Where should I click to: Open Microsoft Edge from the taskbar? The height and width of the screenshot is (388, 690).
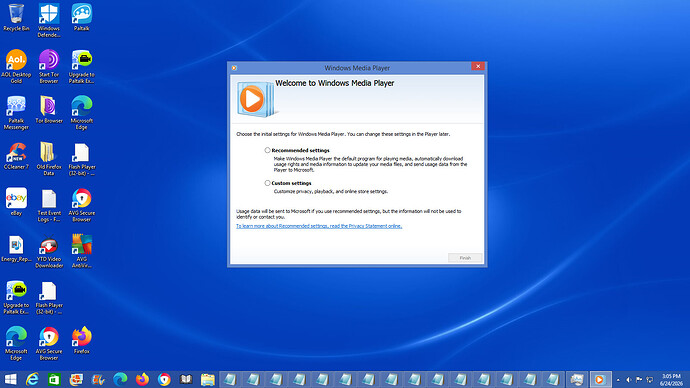pos(120,379)
